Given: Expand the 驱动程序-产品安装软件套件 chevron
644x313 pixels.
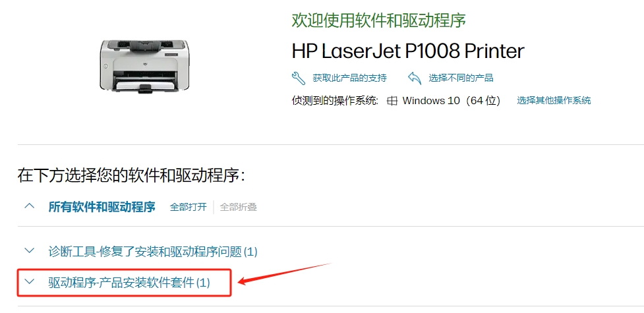Looking at the screenshot, I should point(30,281).
